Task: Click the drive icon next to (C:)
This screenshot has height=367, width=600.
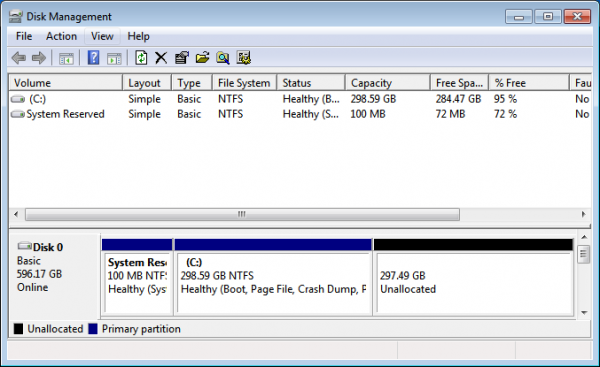Action: pos(18,99)
